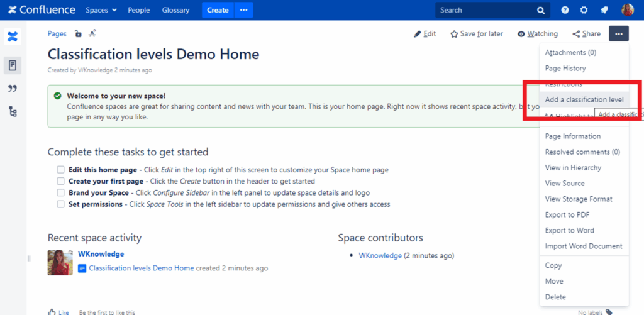Tick the 'Create your first page' checkbox
The image size is (644, 315).
60,181
